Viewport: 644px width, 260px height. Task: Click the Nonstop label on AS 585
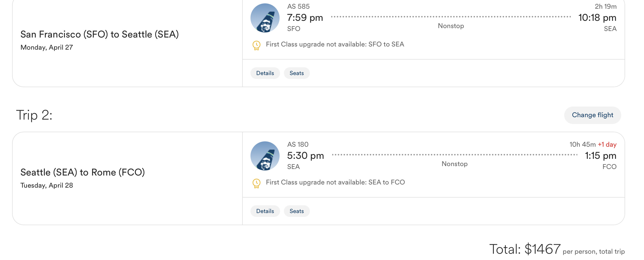coord(451,26)
